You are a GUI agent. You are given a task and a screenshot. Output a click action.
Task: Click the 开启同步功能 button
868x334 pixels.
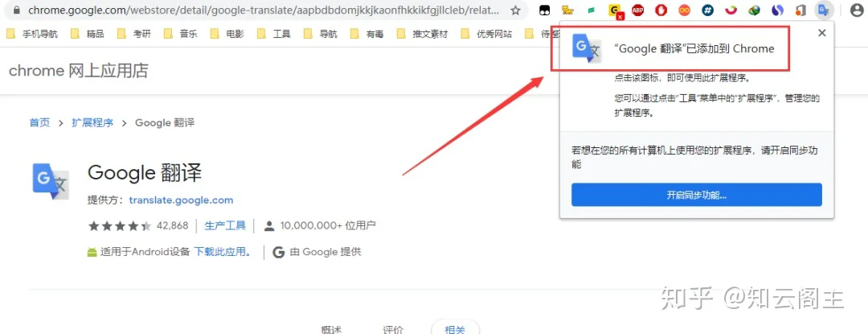pos(696,195)
